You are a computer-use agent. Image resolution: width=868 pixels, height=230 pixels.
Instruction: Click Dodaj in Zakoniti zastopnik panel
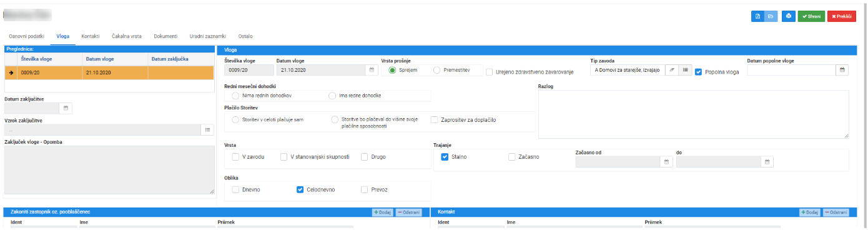point(383,212)
